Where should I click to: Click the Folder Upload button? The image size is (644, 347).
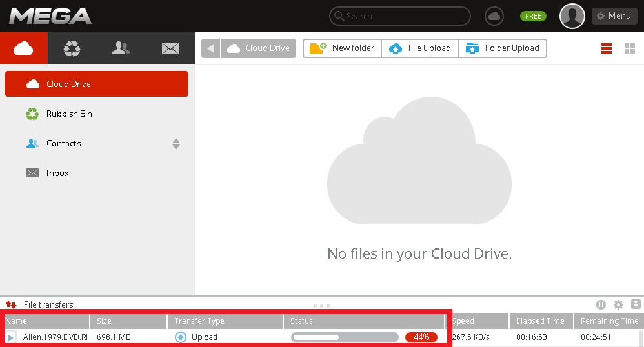coord(502,48)
